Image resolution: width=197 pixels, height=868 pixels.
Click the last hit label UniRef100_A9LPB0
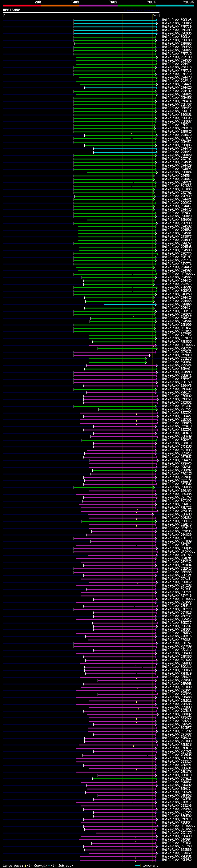coord(176,860)
